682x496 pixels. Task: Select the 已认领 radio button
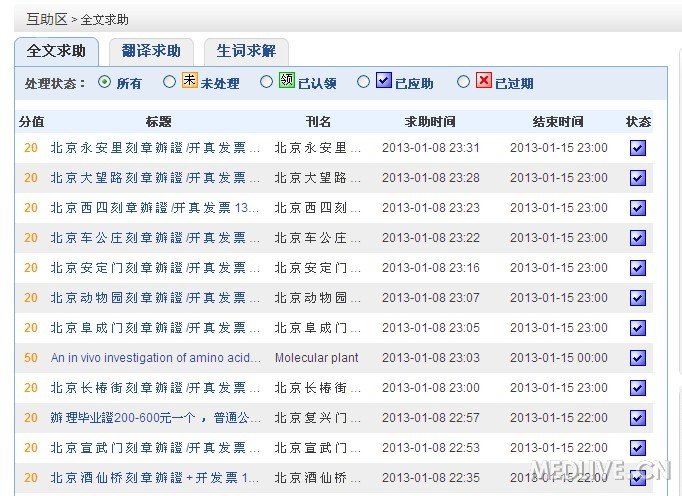(266, 82)
